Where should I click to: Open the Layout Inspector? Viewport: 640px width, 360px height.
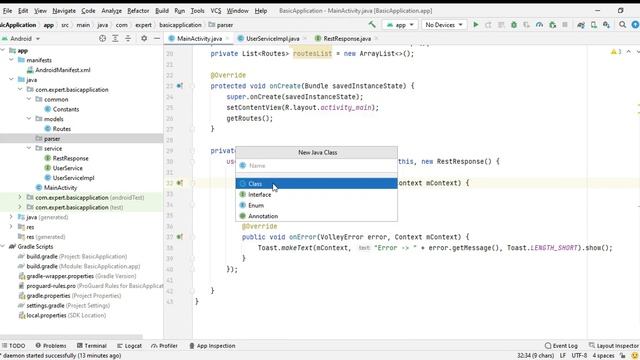(613, 346)
